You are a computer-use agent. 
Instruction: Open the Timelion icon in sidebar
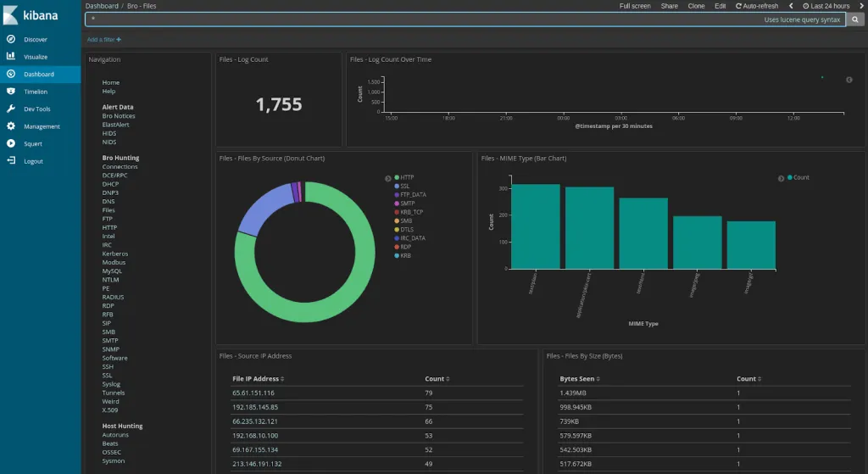[x=10, y=92]
